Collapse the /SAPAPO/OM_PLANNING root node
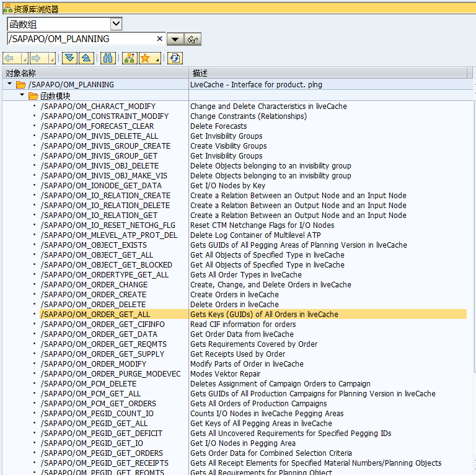Viewport: 476px width, 475px height. point(9,84)
